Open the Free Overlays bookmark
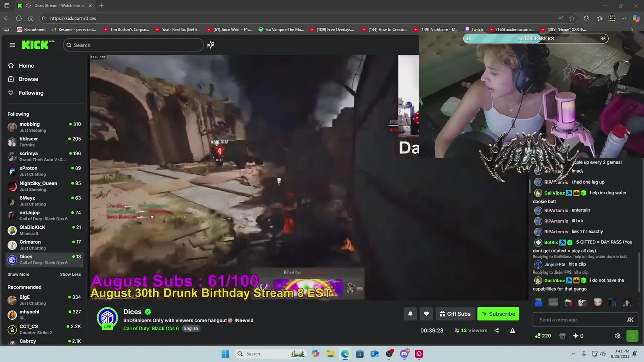Screen dimensions: 644x362 click(332, 29)
